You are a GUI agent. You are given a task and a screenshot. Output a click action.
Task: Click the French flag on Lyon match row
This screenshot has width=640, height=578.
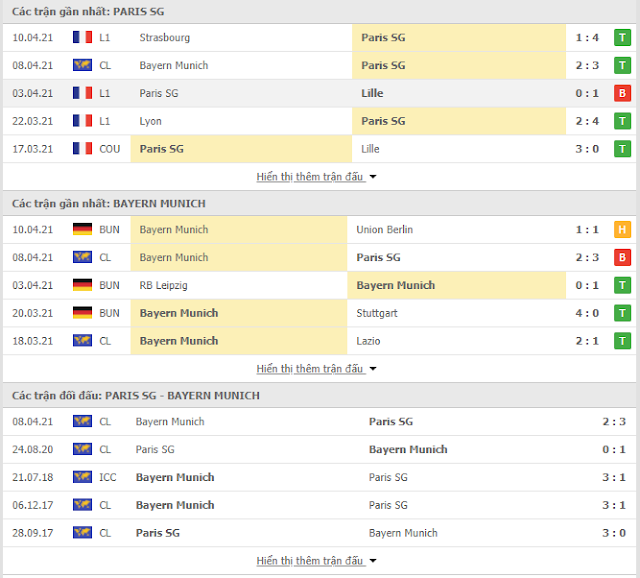coord(82,121)
